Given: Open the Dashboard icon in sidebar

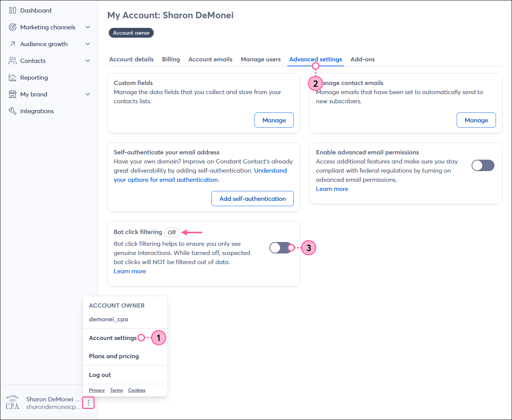Looking at the screenshot, I should [x=13, y=10].
